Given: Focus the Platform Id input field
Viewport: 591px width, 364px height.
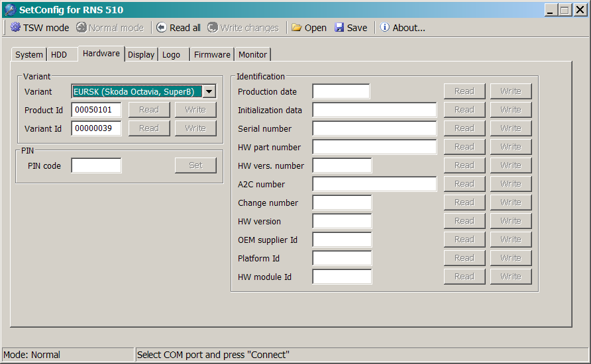Looking at the screenshot, I should (343, 258).
